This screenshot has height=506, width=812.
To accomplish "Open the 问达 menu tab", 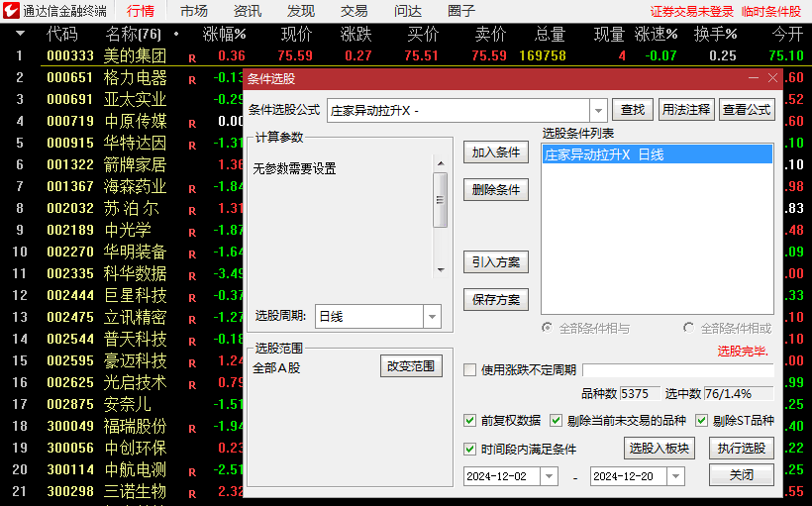I will [x=408, y=11].
